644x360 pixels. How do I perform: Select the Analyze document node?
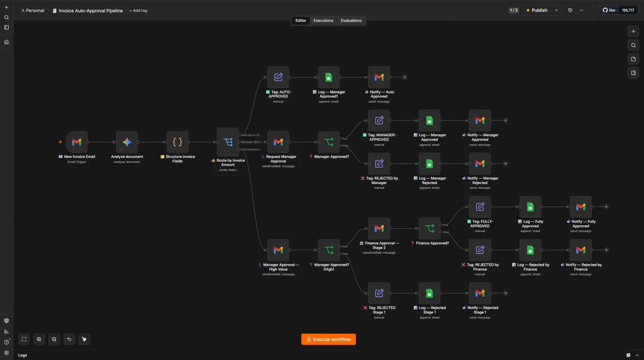click(127, 142)
